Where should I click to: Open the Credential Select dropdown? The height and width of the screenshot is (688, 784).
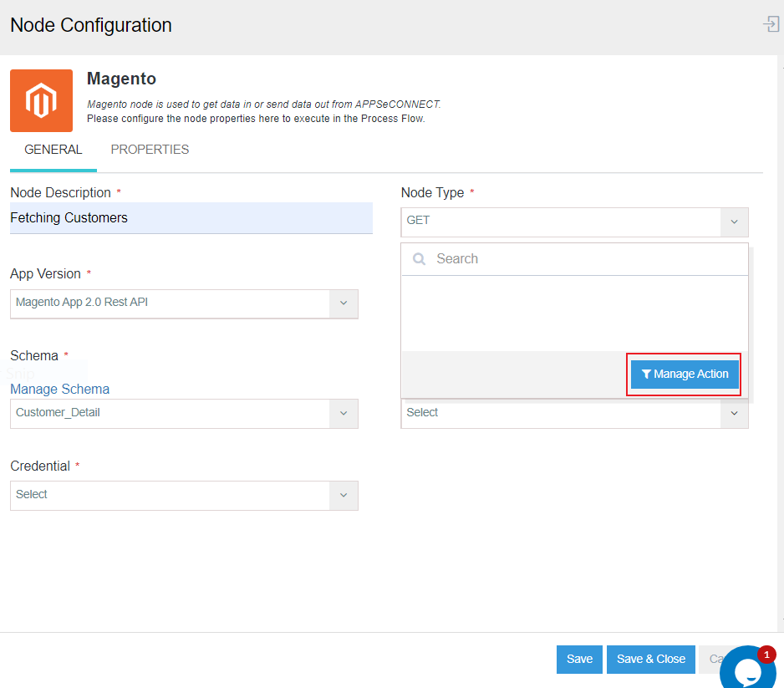tap(343, 495)
